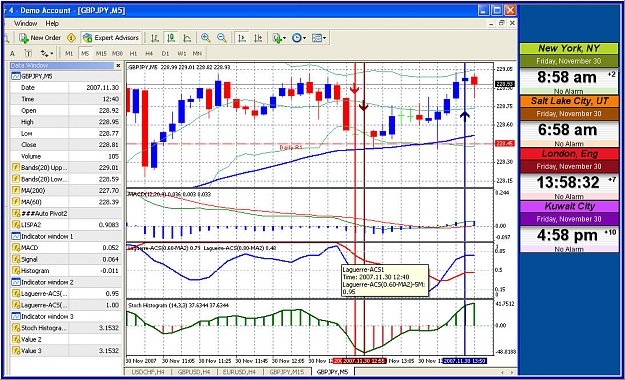Select the Date value 2007.11.30
This screenshot has width=625, height=380.
[102, 87]
